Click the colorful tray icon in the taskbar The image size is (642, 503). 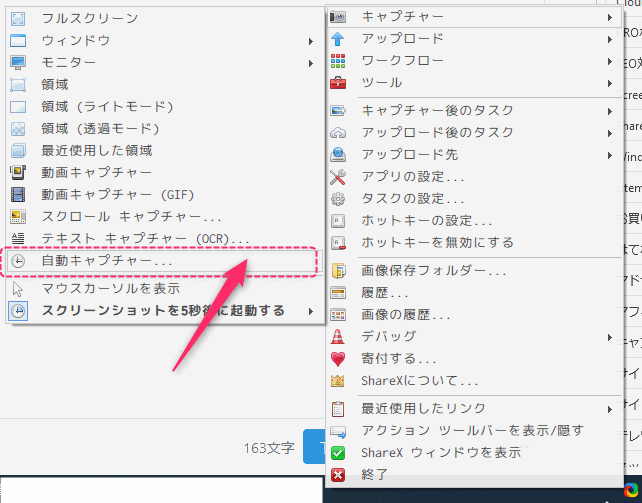pos(631,490)
